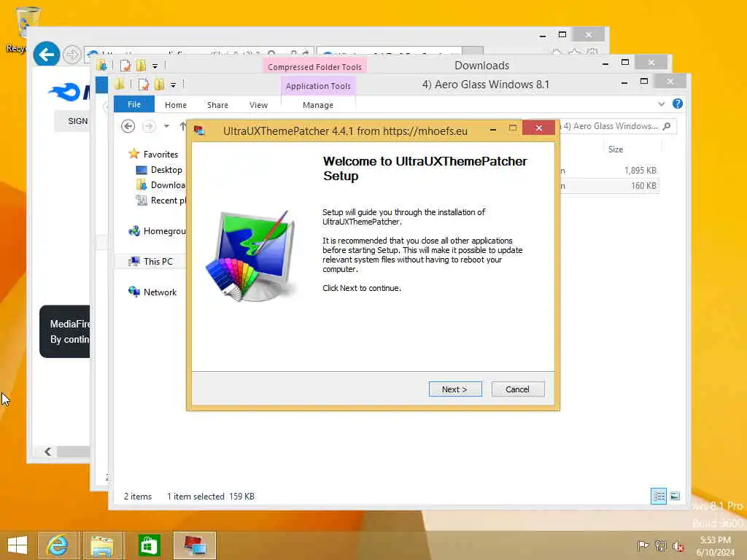Select the Application Tools contextual tab
This screenshot has height=560, width=747.
tap(318, 86)
